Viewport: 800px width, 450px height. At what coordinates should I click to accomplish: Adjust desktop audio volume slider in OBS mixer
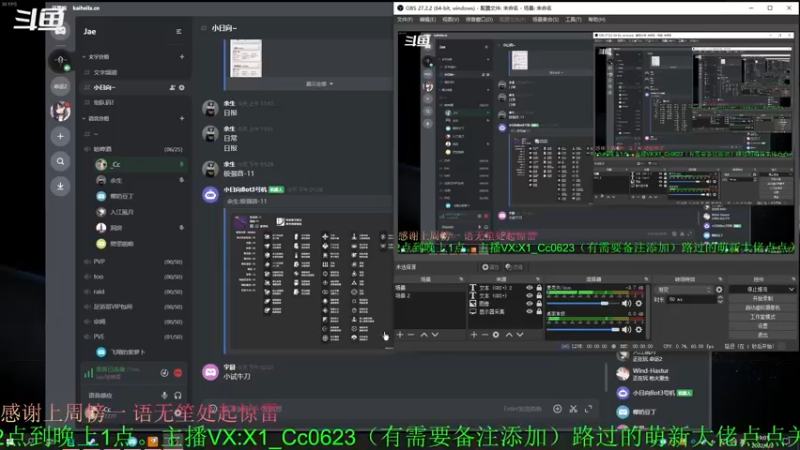(583, 330)
